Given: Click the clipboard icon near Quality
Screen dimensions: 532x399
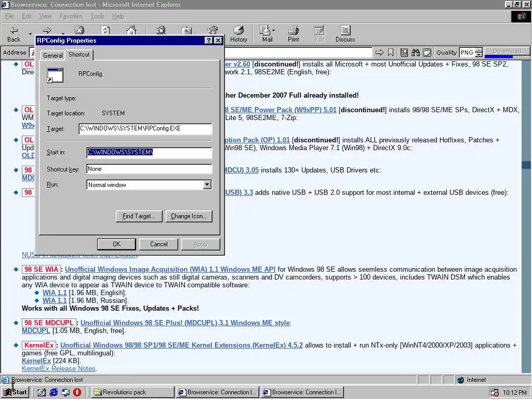Looking at the screenshot, I should (427, 52).
